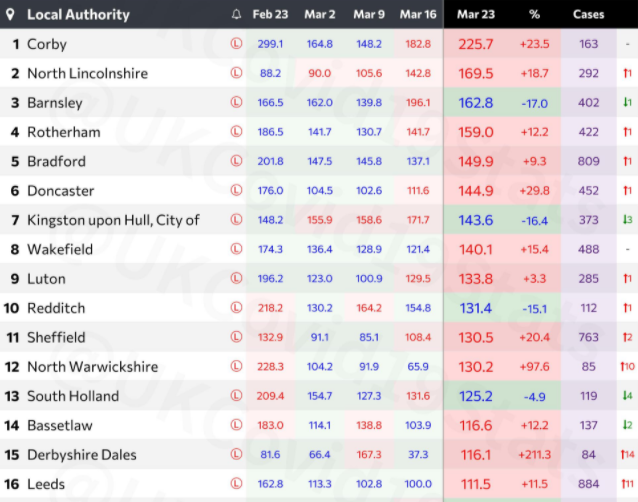Click the bell alert icon in header
This screenshot has height=502, width=638.
(x=236, y=15)
